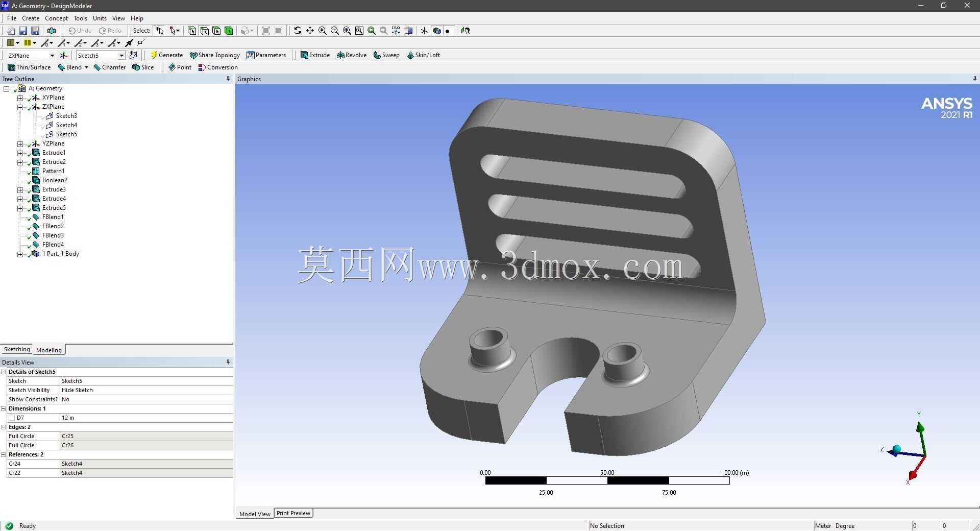Switch to the Print Preview tab
Viewport: 980px width, 531px height.
(x=293, y=513)
